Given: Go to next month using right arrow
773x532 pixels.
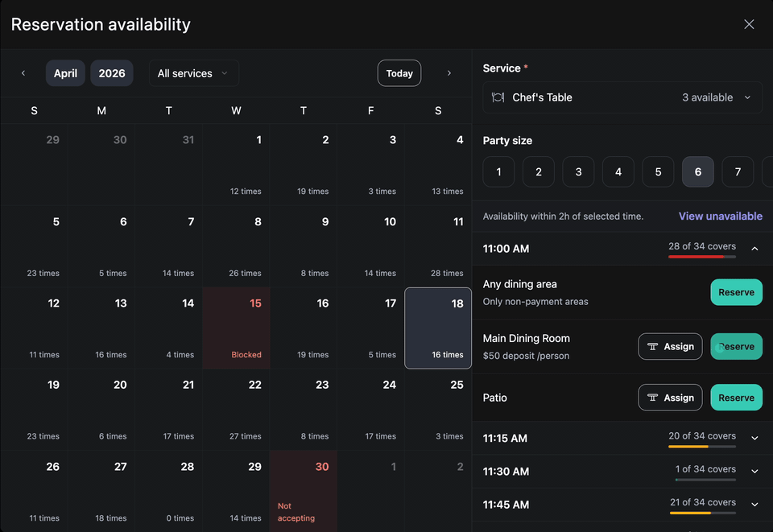Looking at the screenshot, I should (x=449, y=72).
